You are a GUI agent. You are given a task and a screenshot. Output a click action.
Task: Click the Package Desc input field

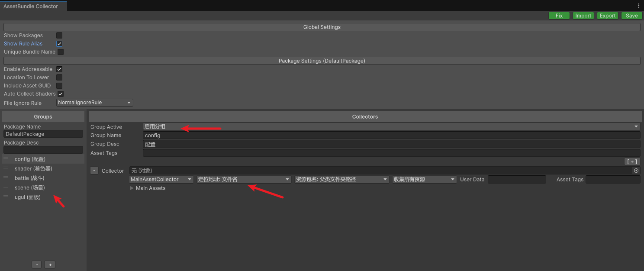[43, 150]
